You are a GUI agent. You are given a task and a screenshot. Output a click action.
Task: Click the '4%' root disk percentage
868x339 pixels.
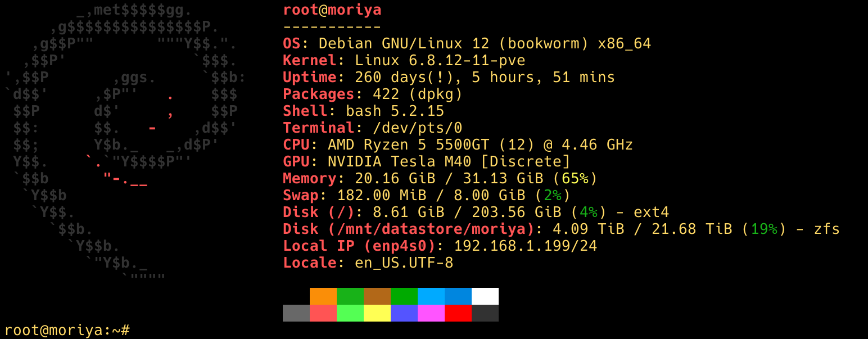(589, 213)
